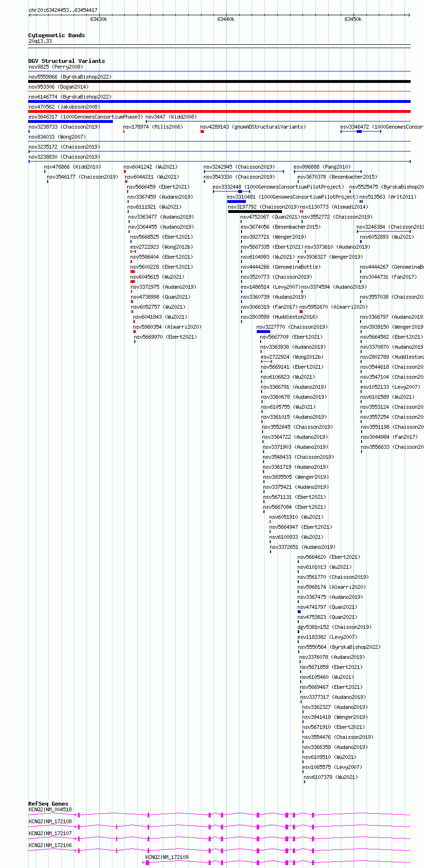Screen dimensions: 424x868
Task: Select nsv3235172 (Chaisson2019) label
Action: 64,147
